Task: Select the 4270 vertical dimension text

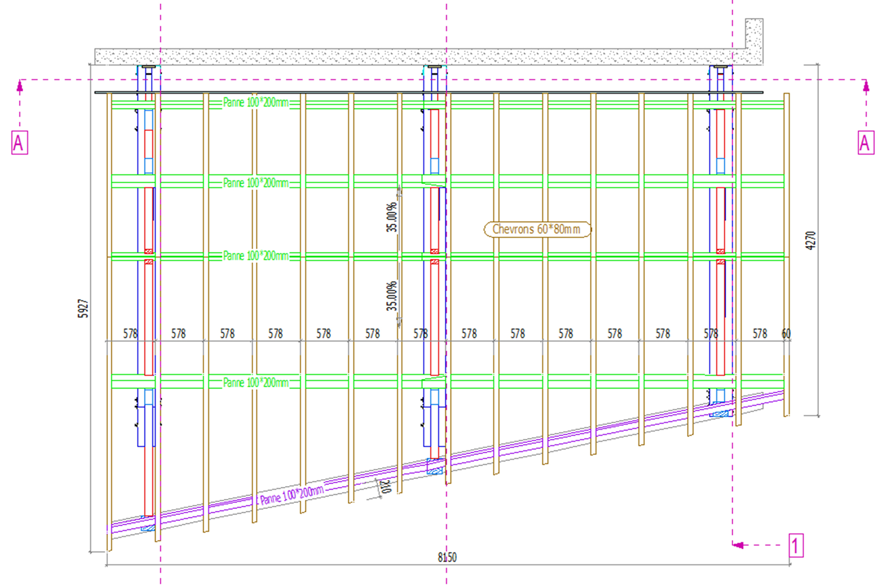Action: point(811,240)
